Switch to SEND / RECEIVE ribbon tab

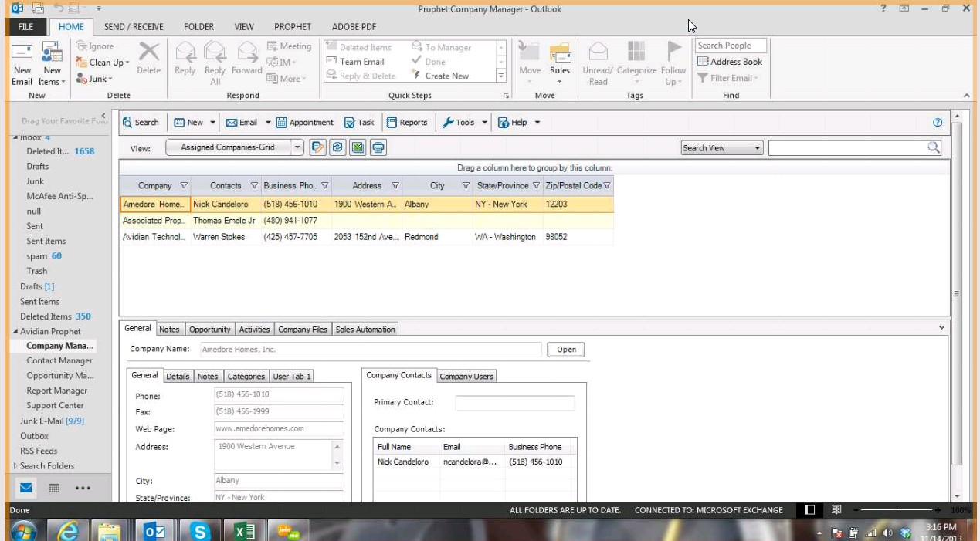tap(134, 27)
